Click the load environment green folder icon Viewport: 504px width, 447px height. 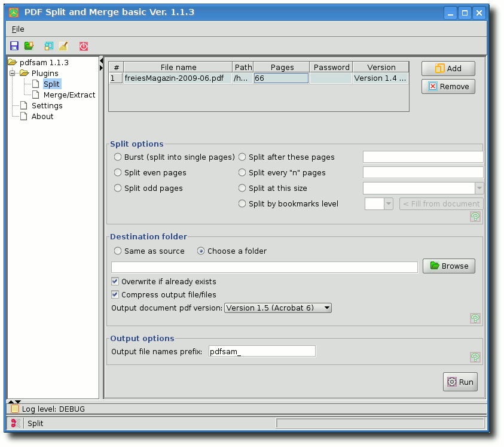pyautogui.click(x=29, y=46)
